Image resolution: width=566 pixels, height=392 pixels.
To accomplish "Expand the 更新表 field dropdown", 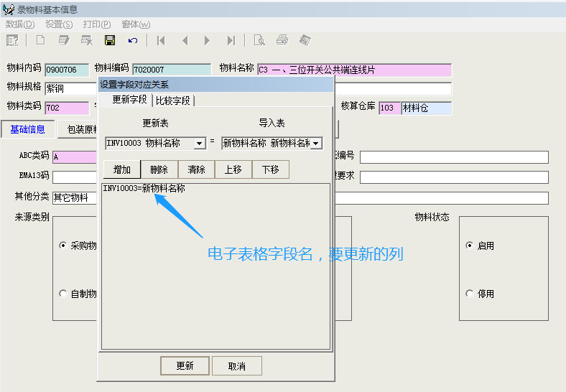I will point(200,144).
